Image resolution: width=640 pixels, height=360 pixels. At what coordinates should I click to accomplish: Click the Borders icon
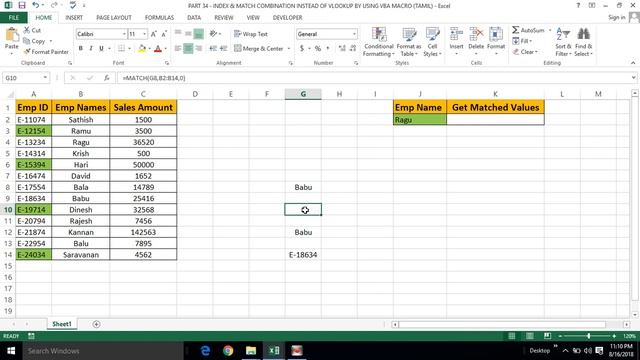pos(122,49)
